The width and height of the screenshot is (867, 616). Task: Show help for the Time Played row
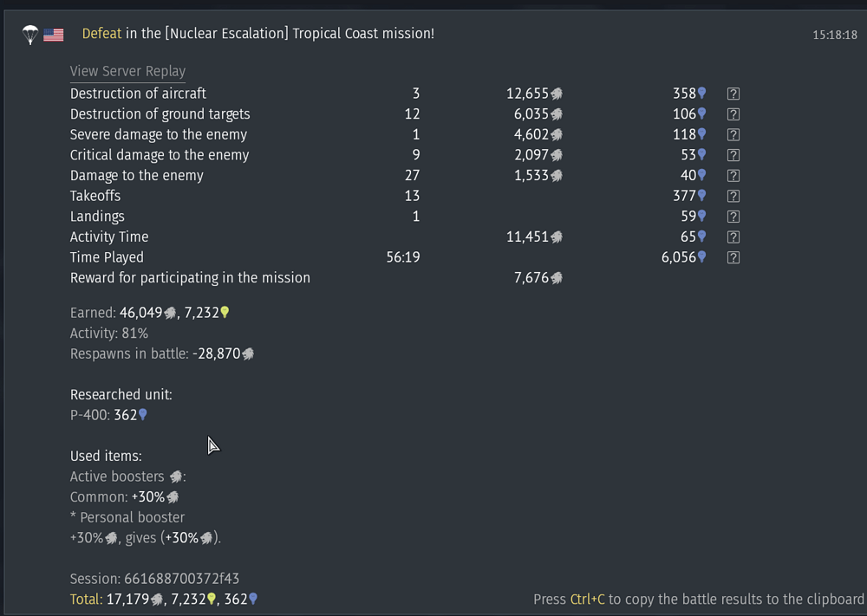(733, 257)
